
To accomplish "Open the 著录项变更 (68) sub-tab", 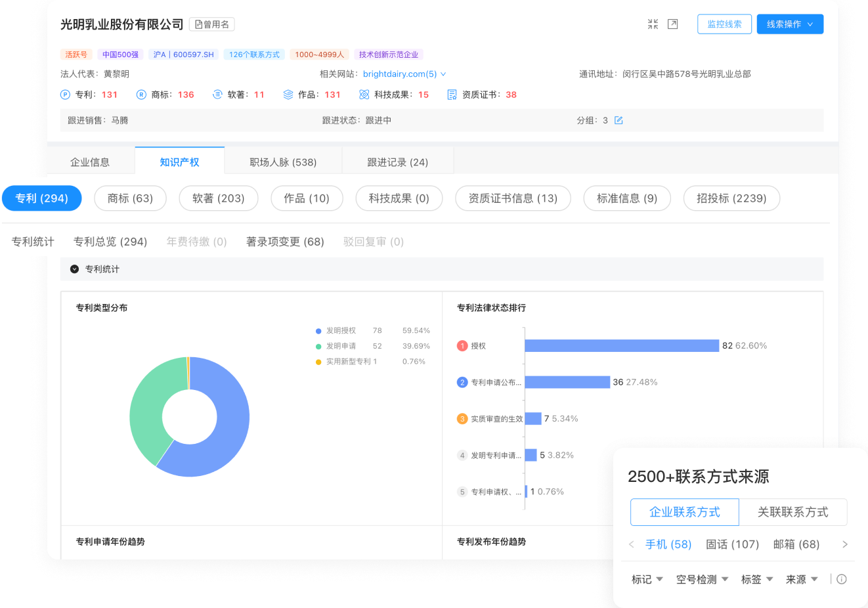I will pos(285,242).
